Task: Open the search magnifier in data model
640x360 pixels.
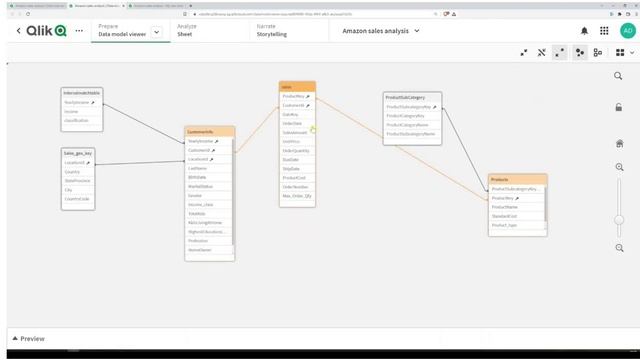Action: [x=618, y=76]
